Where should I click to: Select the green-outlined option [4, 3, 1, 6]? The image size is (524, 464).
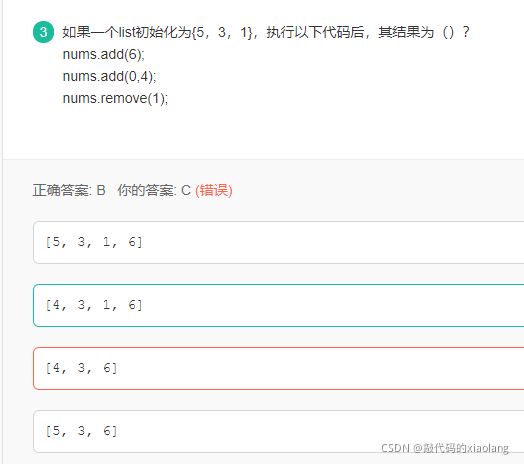click(278, 305)
